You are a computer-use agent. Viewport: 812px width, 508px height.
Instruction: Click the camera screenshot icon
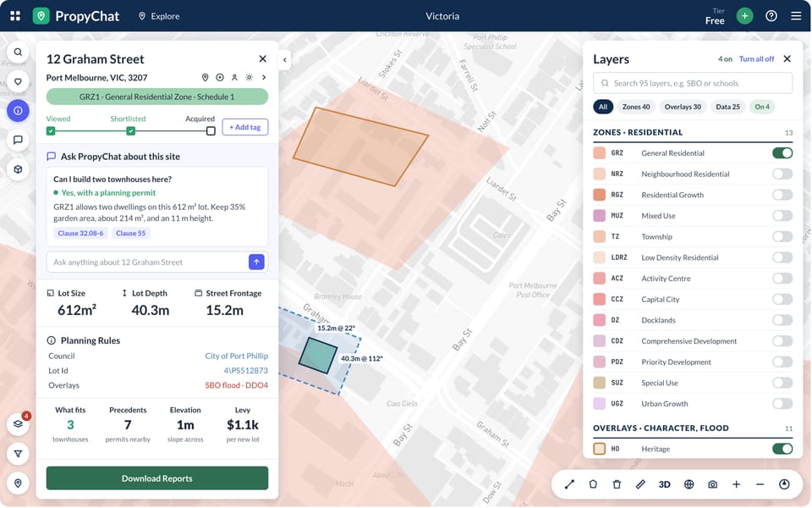[712, 484]
